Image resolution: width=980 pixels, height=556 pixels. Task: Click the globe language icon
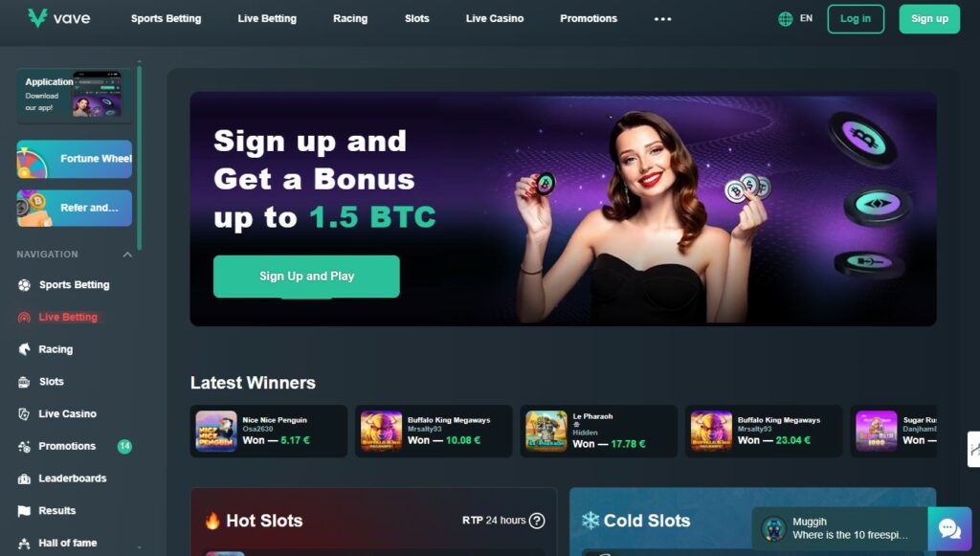coord(785,19)
